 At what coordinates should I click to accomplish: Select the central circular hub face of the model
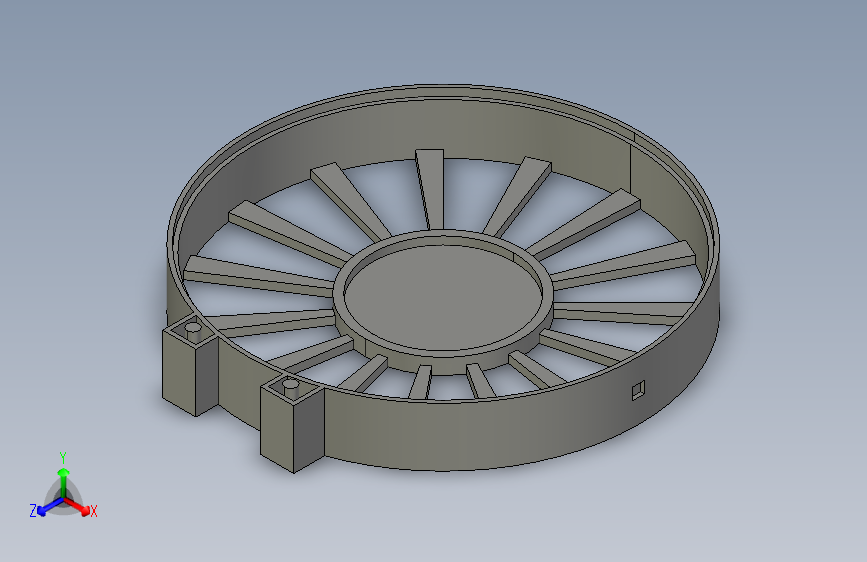point(441,296)
